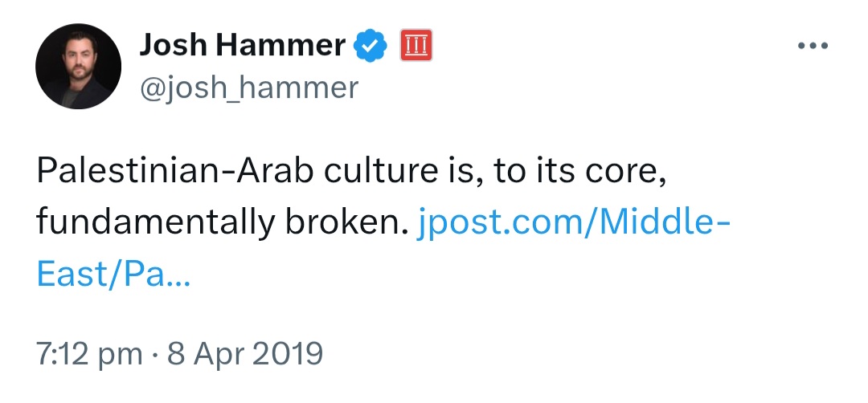Click the blue verified checkmark badge
The width and height of the screenshot is (868, 403).
[x=370, y=45]
